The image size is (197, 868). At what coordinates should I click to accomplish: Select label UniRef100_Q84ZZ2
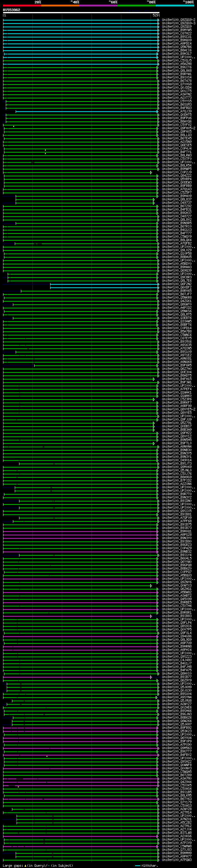point(177,176)
